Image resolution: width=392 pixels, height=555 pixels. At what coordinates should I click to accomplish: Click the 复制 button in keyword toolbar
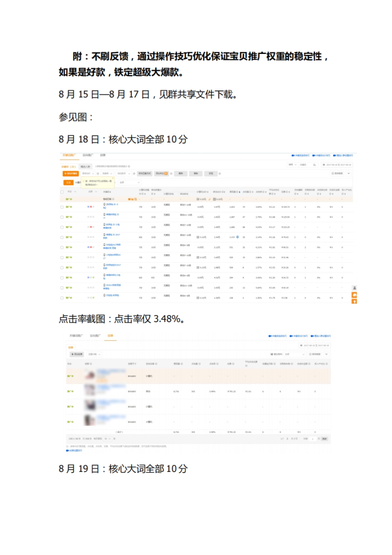(196, 174)
